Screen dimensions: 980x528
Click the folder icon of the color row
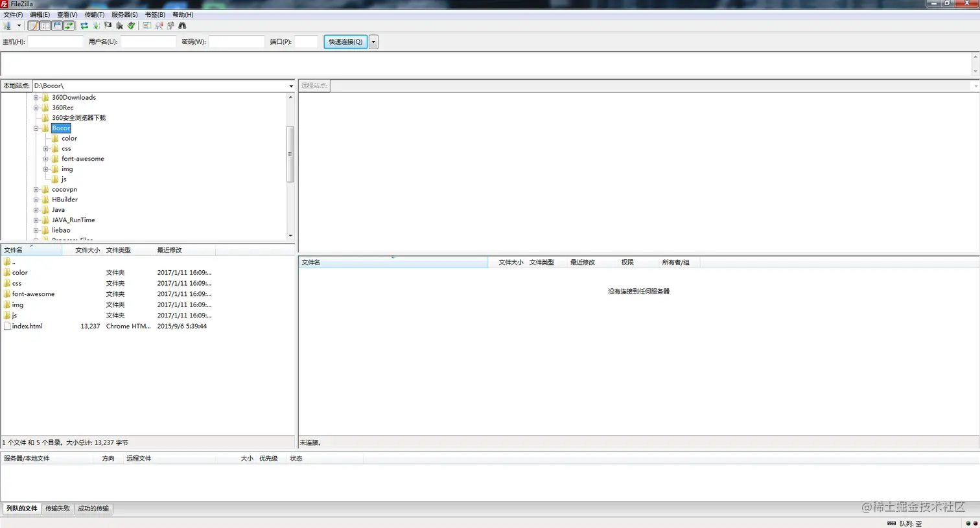coord(7,273)
